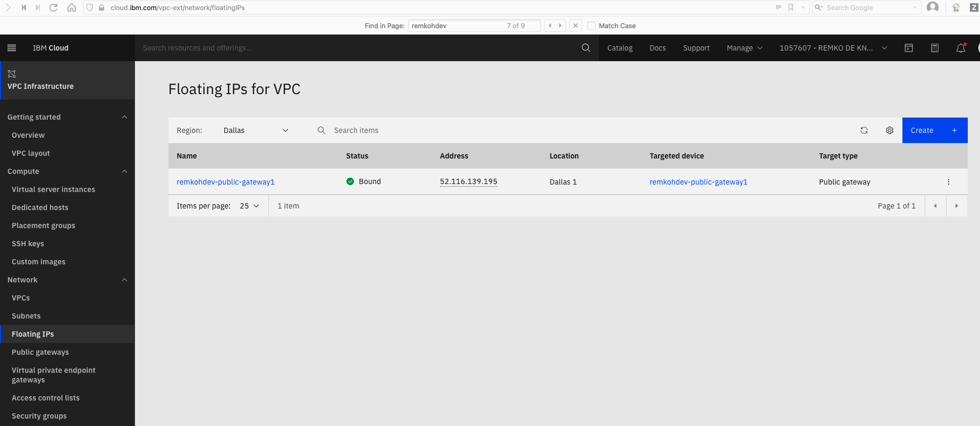
Task: Open the cost estimator calculator icon
Action: pyautogui.click(x=935, y=48)
